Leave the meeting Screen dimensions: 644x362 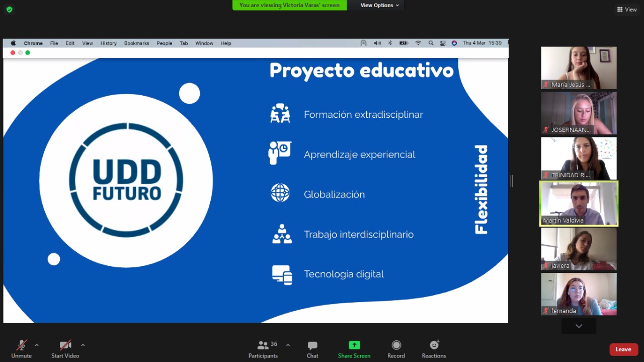pyautogui.click(x=623, y=349)
